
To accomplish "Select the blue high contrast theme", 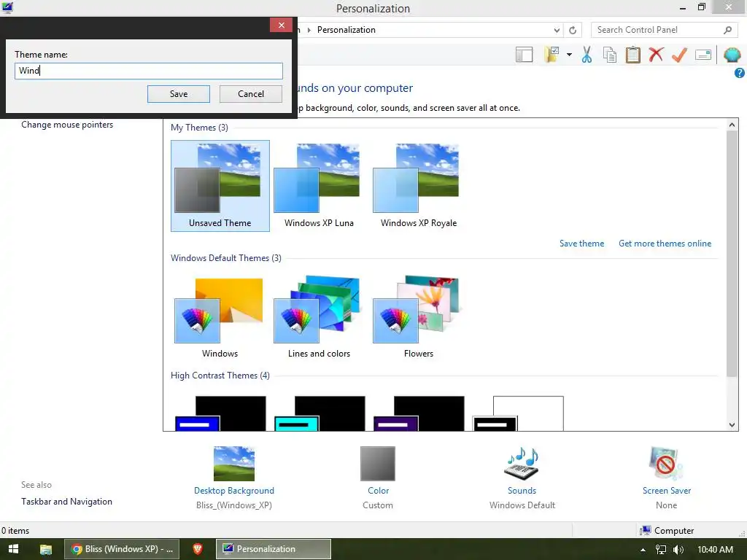I will point(220,413).
